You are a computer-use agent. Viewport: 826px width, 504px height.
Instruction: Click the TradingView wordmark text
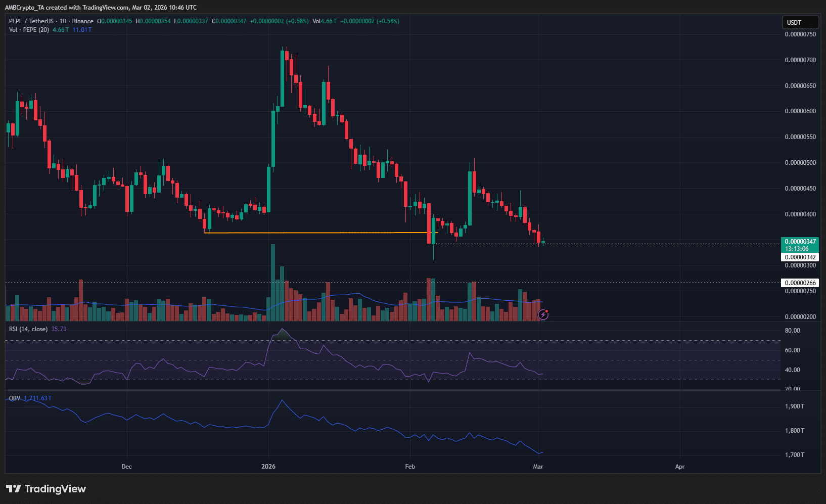(x=55, y=489)
